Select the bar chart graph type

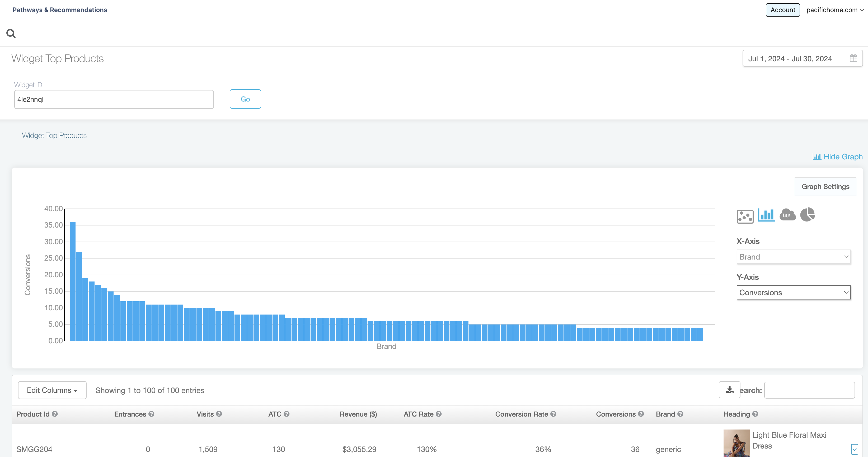tap(766, 215)
